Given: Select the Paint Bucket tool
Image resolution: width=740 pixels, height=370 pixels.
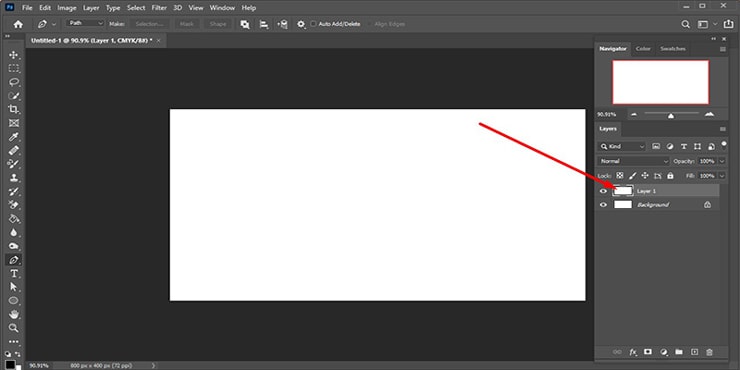Looking at the screenshot, I should [14, 219].
